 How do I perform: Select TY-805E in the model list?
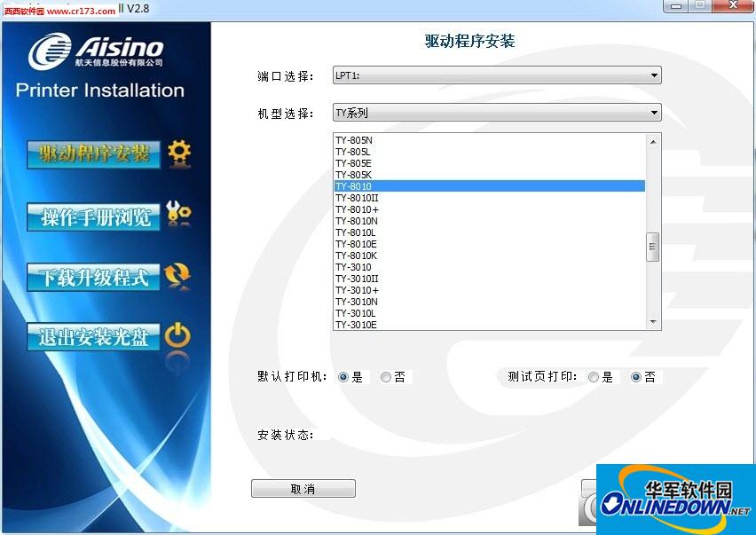[x=490, y=163]
